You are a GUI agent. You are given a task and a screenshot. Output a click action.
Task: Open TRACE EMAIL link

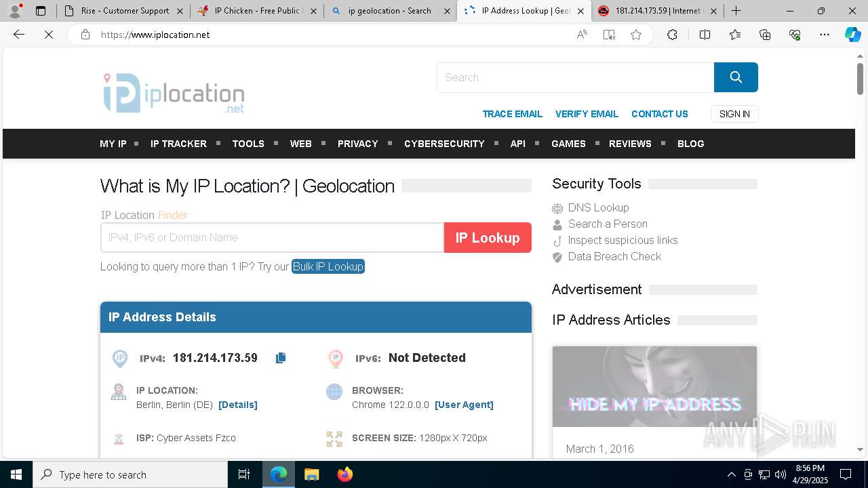click(x=512, y=114)
